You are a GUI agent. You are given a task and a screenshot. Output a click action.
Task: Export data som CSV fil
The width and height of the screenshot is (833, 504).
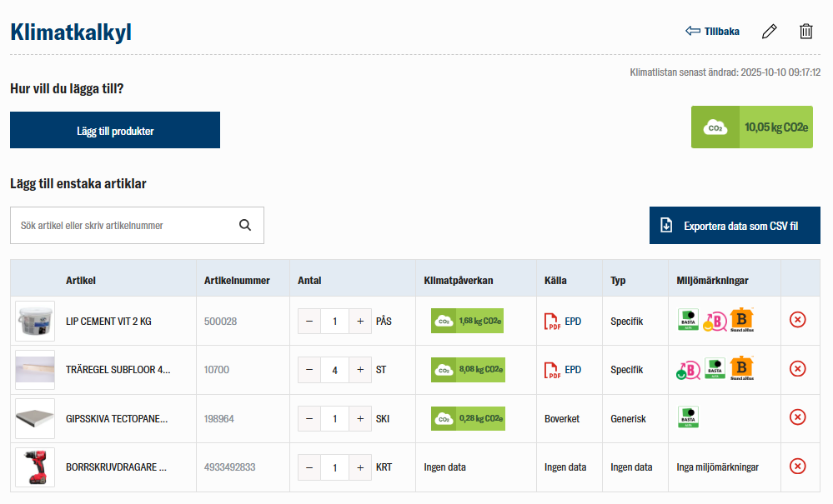coord(735,226)
